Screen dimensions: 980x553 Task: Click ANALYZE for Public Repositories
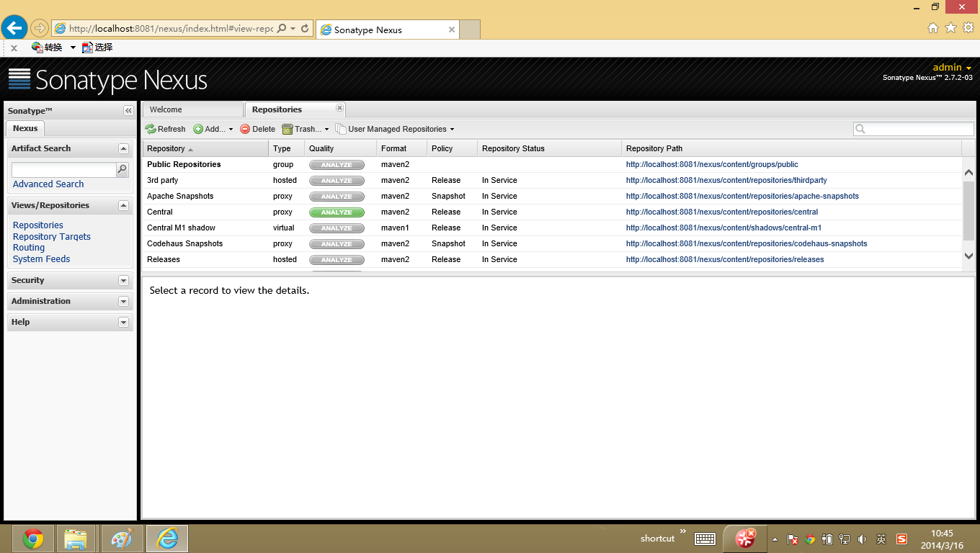pyautogui.click(x=337, y=165)
